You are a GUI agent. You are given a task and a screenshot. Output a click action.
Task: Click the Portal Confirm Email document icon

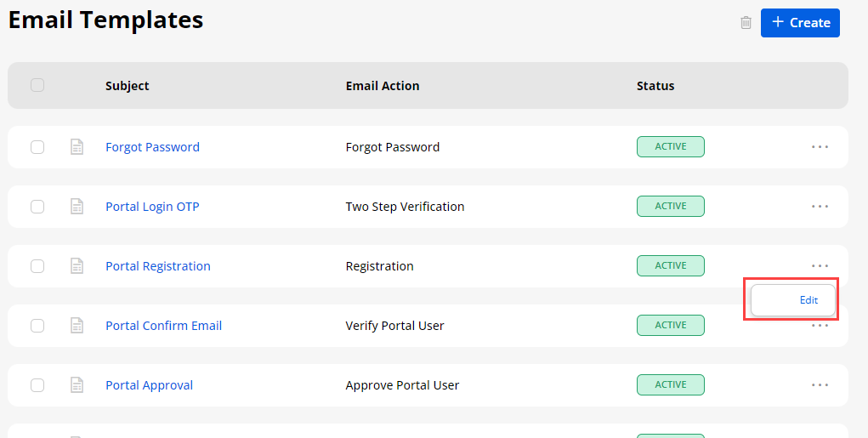pyautogui.click(x=77, y=326)
